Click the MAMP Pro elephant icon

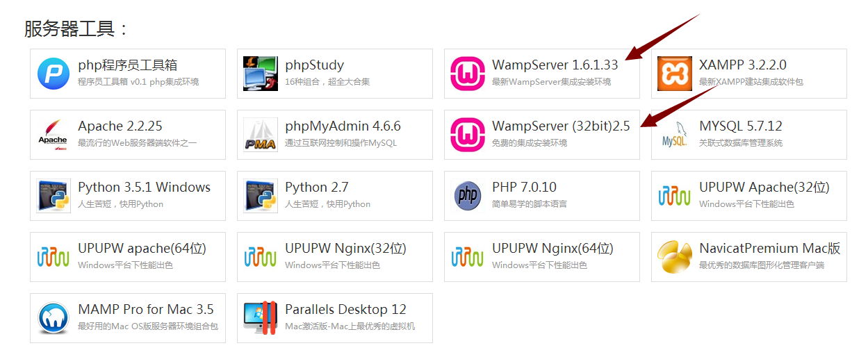tap(54, 317)
